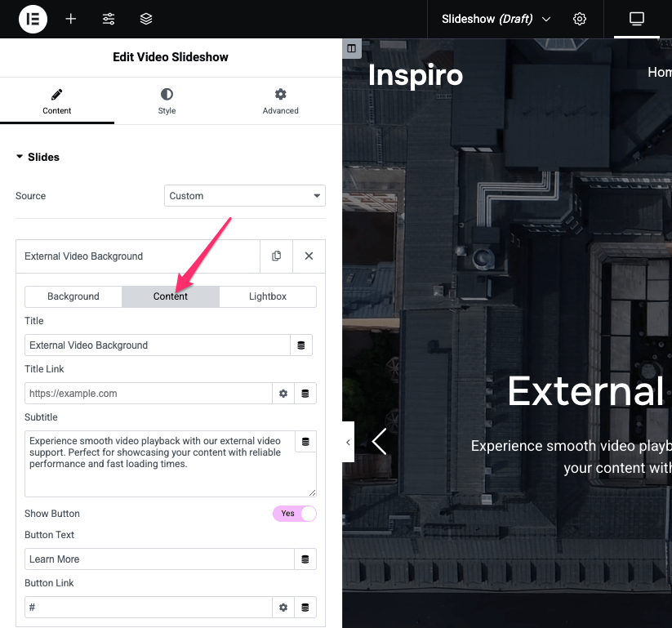Click the plus icon to add element
The image size is (672, 628).
pos(71,19)
